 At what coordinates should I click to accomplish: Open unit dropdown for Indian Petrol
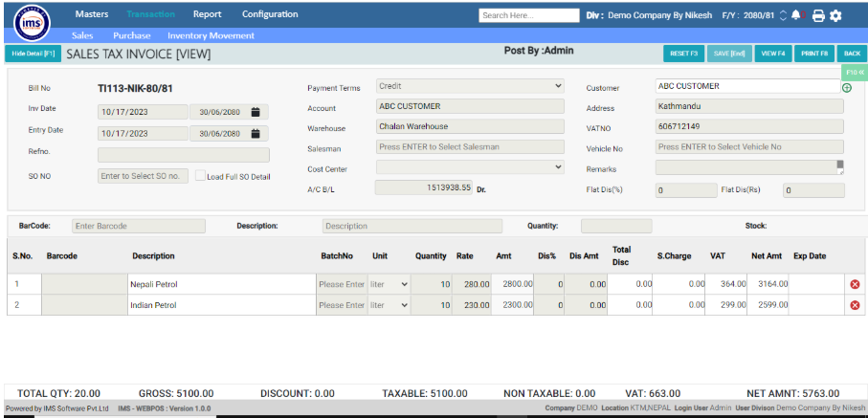(389, 305)
